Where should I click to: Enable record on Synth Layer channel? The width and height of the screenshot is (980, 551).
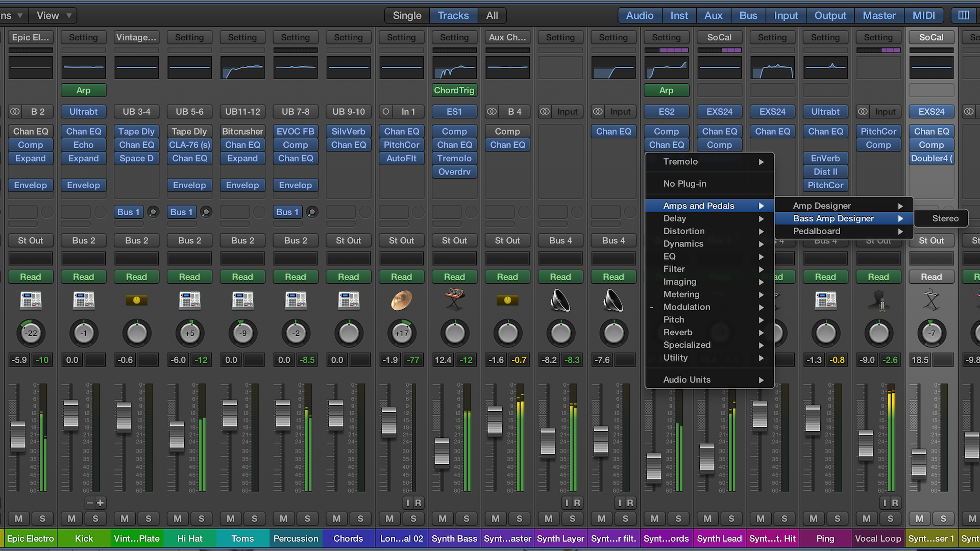tap(577, 503)
